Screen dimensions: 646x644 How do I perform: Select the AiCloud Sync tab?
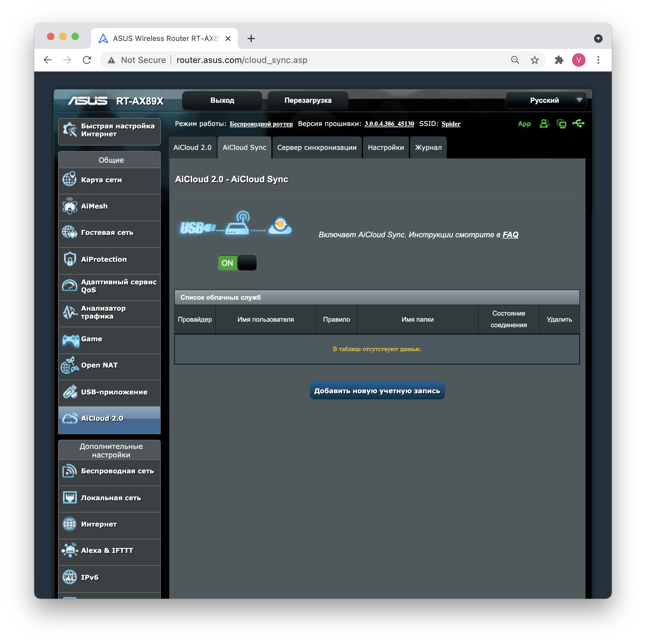(244, 147)
